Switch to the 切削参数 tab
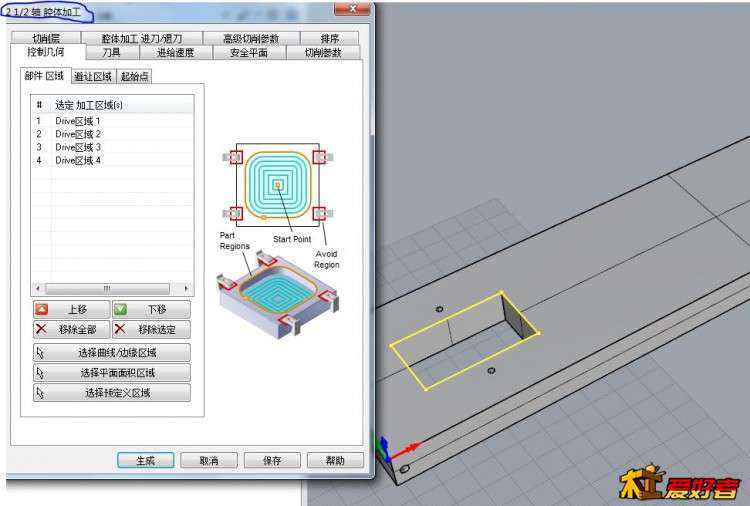The height and width of the screenshot is (506, 750). pos(323,53)
